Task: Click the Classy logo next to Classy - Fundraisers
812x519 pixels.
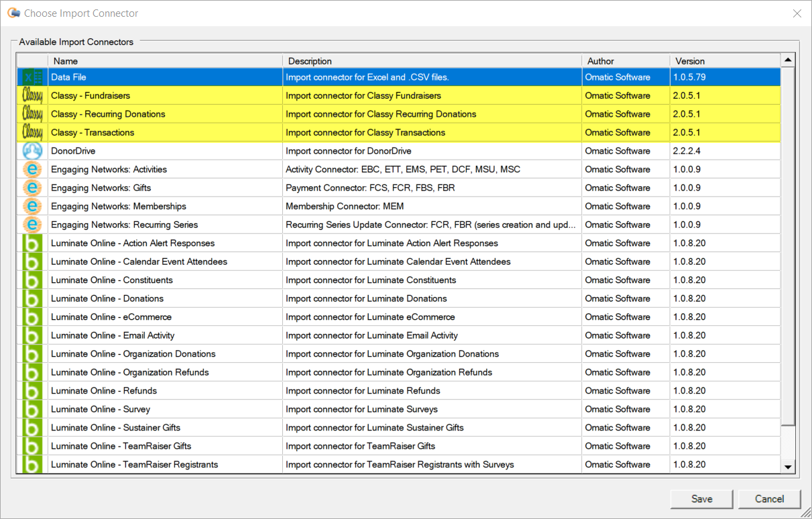Action: pyautogui.click(x=32, y=96)
